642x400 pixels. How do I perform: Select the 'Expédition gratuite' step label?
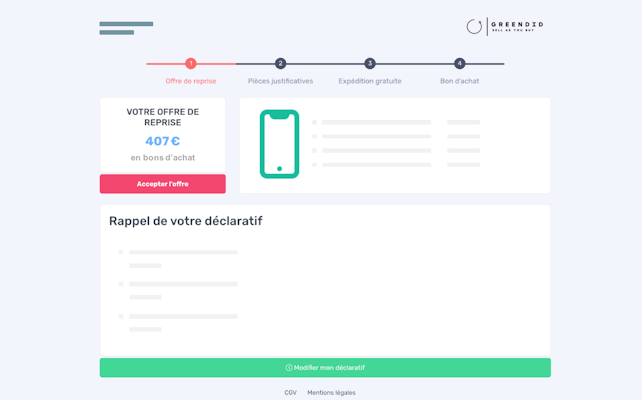tap(370, 81)
